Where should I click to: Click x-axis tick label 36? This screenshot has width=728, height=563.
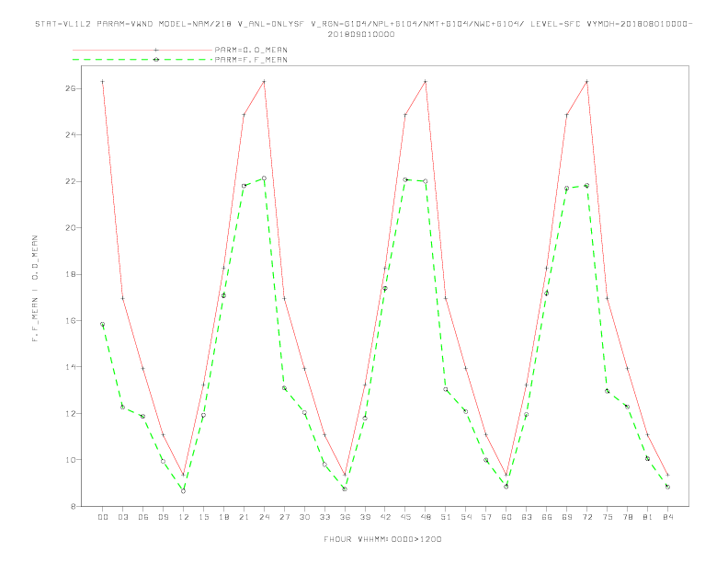345,517
